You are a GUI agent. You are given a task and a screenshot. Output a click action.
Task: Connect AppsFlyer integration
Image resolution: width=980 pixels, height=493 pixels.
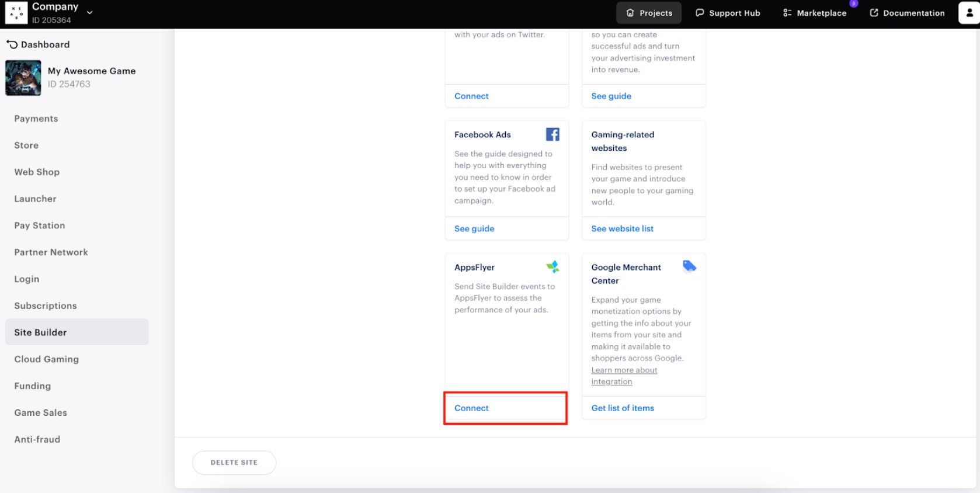click(471, 408)
